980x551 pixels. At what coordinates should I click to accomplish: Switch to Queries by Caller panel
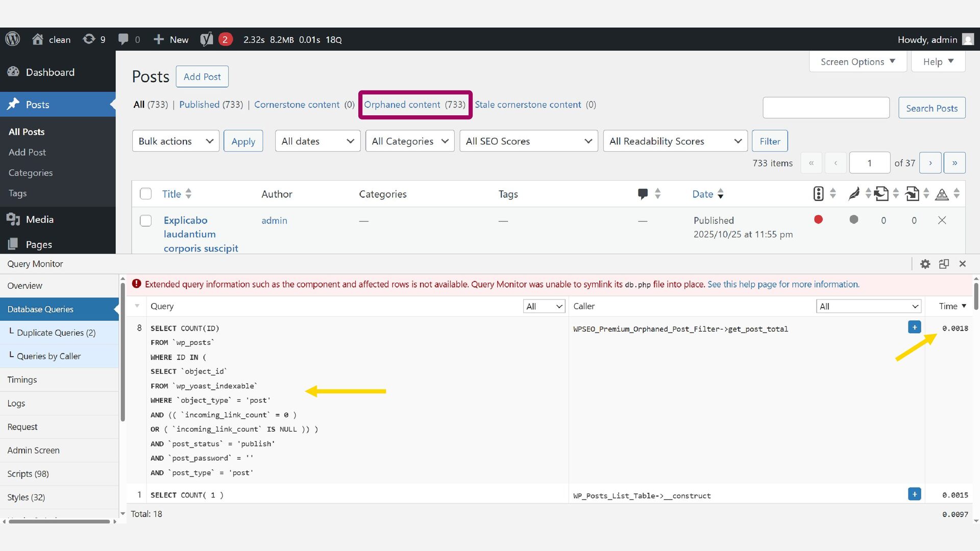[x=48, y=356]
